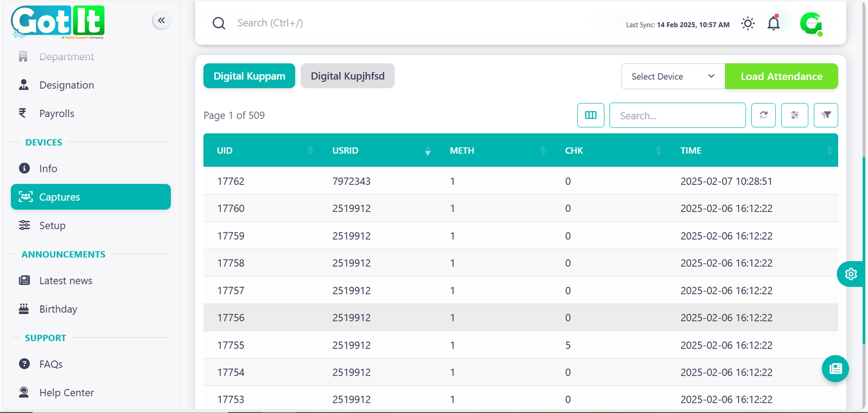
Task: Expand the Select Device dropdown
Action: 673,76
